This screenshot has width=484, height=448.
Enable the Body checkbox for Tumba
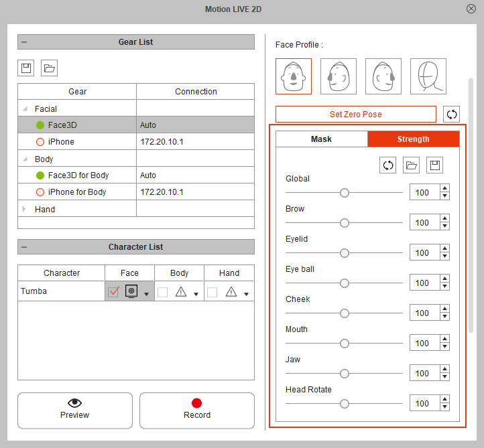[163, 292]
